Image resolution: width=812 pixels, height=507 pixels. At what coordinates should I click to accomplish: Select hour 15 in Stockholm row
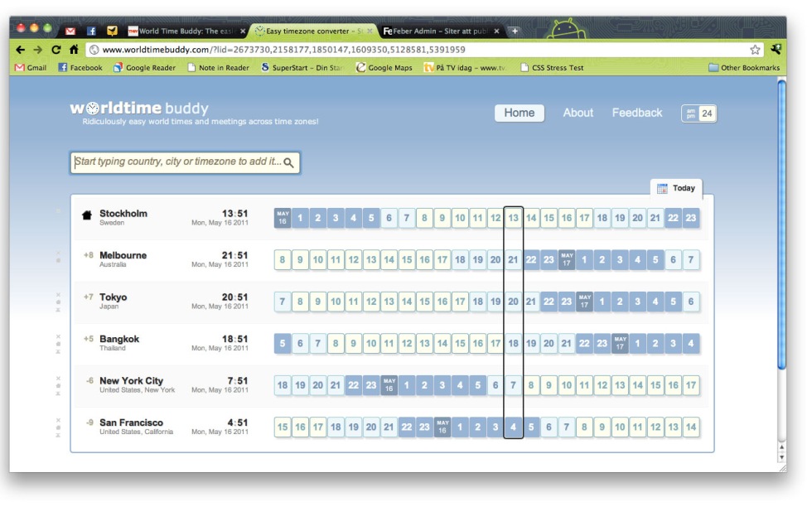[549, 219]
